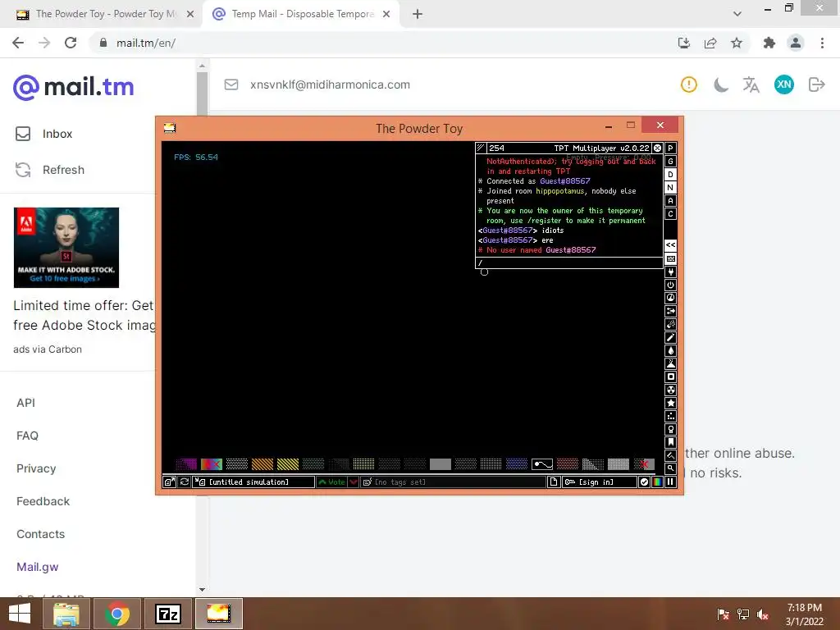Open the Contacts page link
This screenshot has height=630, width=840.
click(x=41, y=534)
